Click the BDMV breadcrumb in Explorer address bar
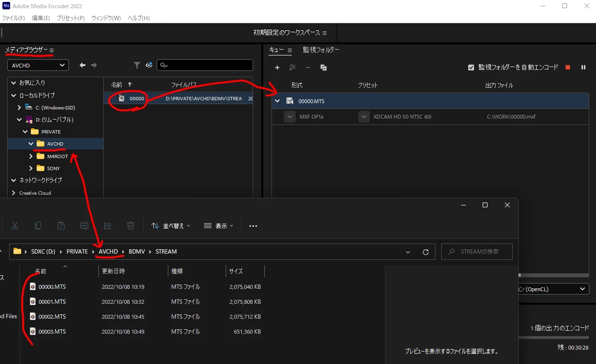The height and width of the screenshot is (364, 596). [137, 252]
